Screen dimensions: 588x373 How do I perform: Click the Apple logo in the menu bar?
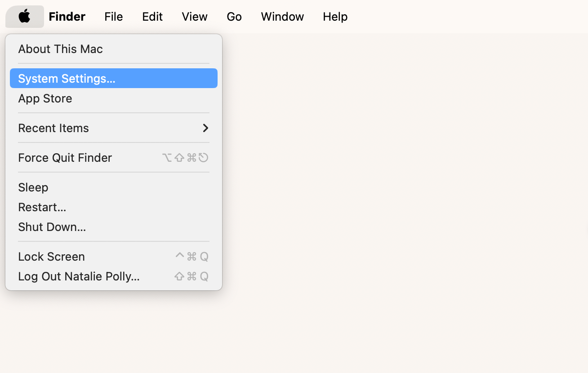tap(25, 16)
